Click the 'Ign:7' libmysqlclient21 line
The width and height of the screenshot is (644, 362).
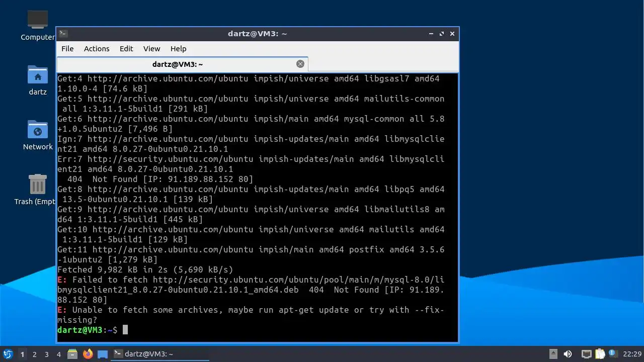tap(251, 144)
